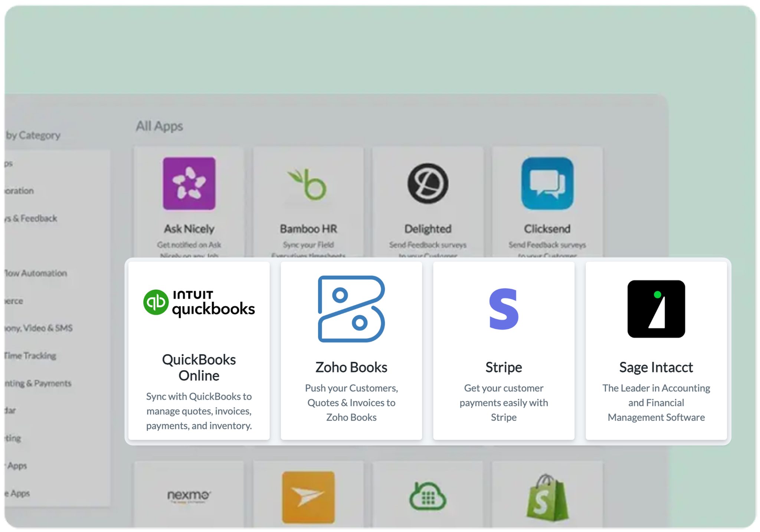Click the green Bamboo HR icon
The image size is (760, 532).
[308, 184]
